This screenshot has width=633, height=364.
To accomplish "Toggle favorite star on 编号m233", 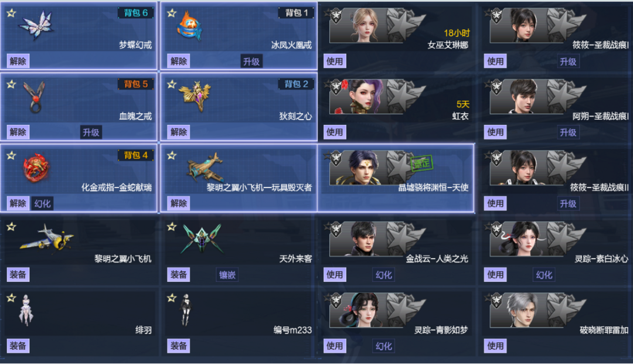I will 172,298.
